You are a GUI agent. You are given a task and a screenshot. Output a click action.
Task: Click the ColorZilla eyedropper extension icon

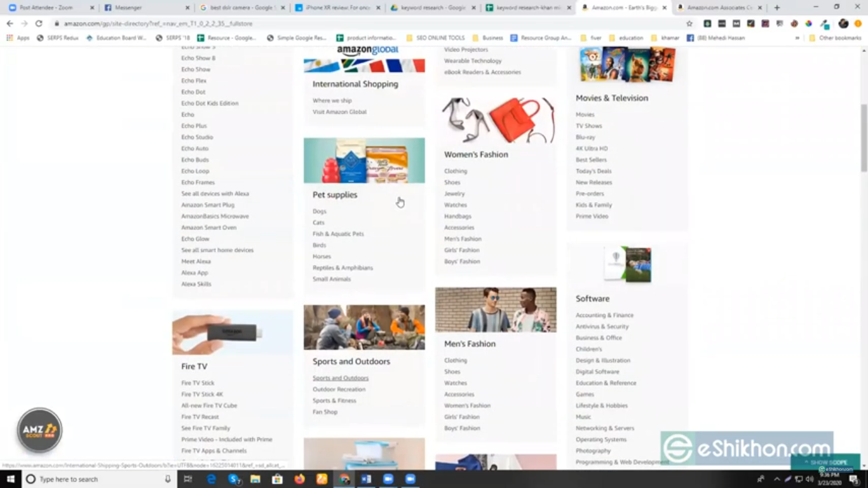tap(826, 24)
